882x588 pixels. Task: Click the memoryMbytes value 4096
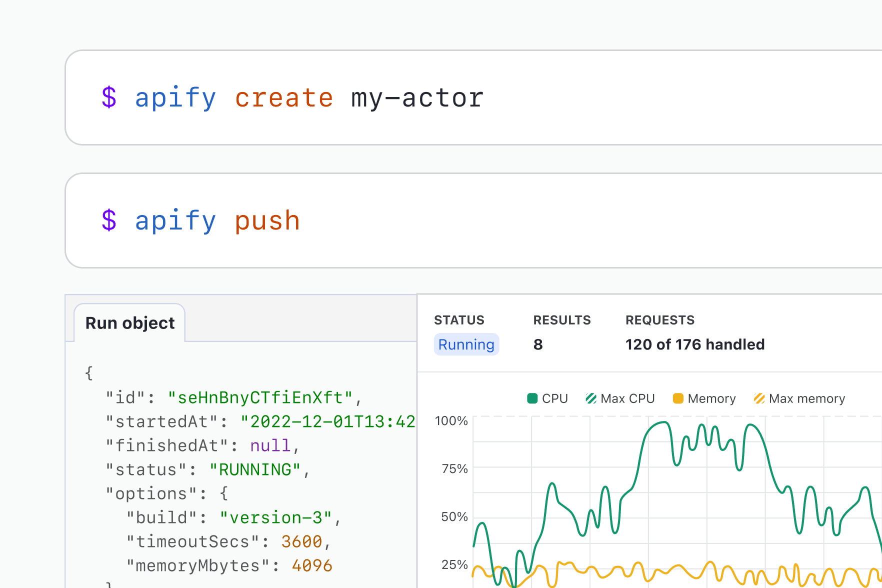312,565
